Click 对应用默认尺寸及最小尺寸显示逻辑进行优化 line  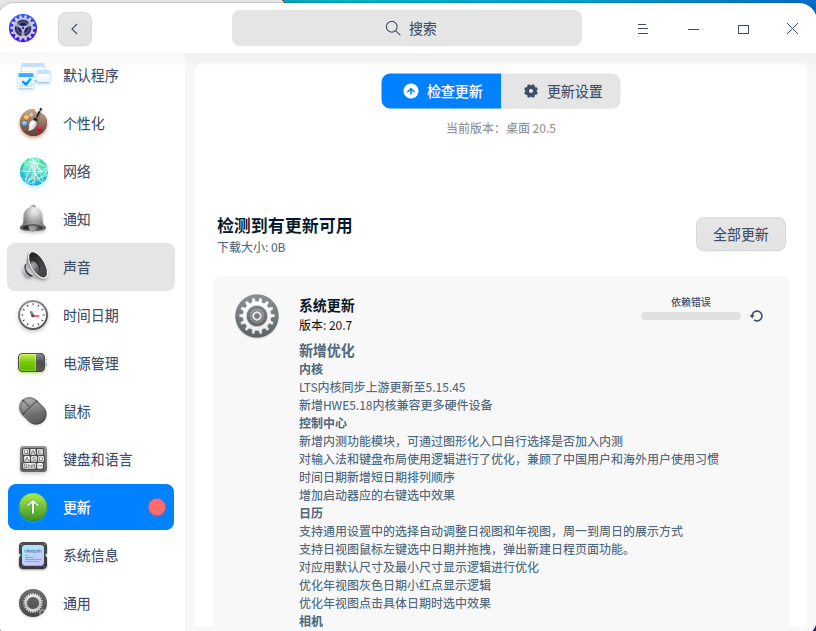419,568
